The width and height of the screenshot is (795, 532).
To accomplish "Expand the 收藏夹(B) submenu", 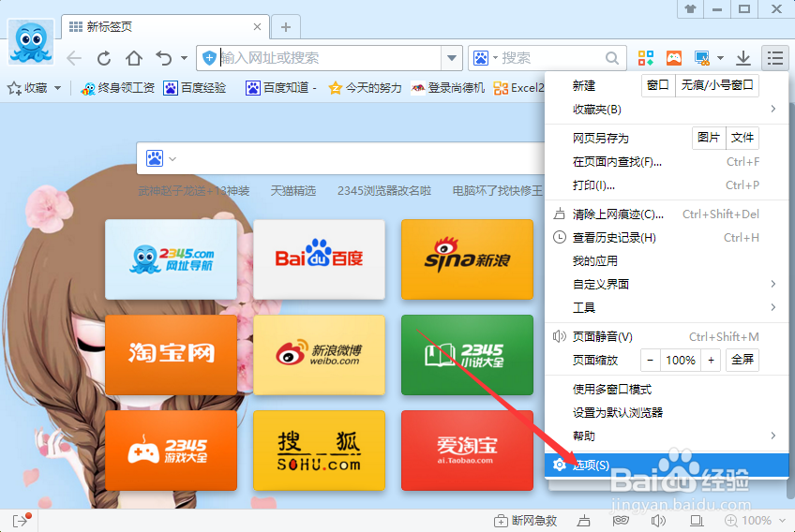I will (x=667, y=109).
